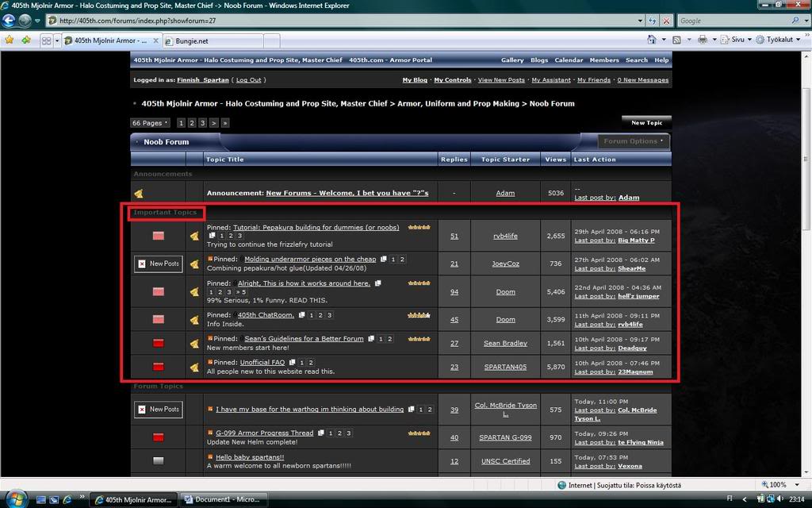Viewport: 812px width, 508px height.
Task: Click New Posts image in Molding underarmor row
Action: tap(159, 264)
